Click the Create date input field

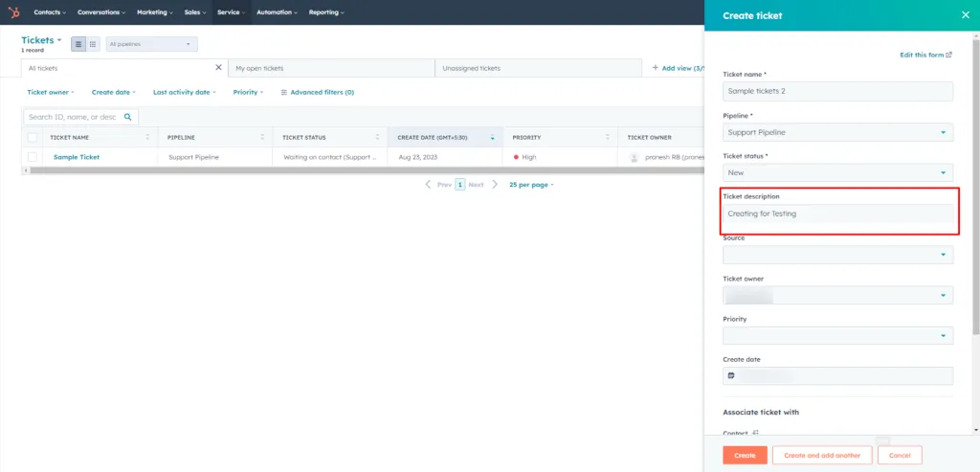837,375
